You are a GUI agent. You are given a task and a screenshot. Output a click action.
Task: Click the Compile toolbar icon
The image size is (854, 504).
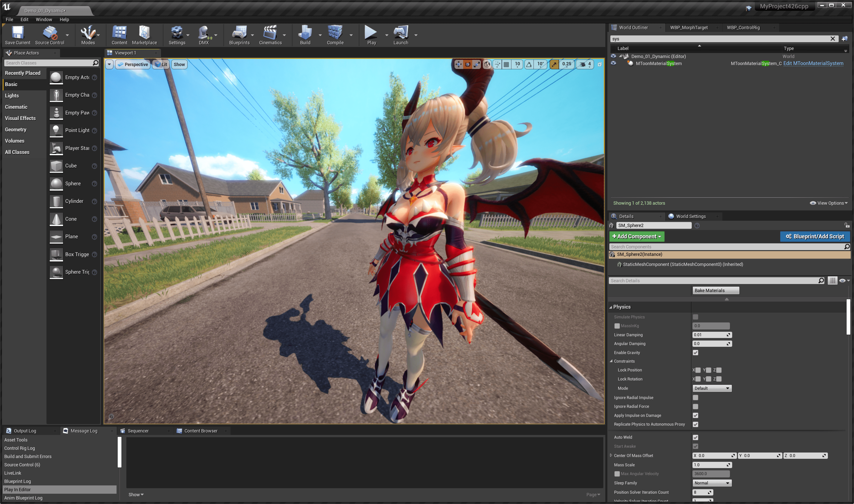tap(335, 33)
